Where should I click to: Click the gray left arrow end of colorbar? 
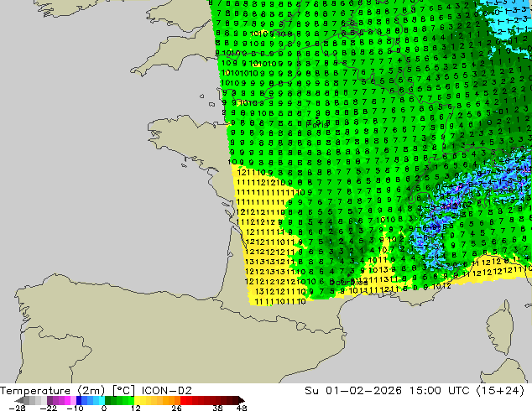[x=18, y=400]
